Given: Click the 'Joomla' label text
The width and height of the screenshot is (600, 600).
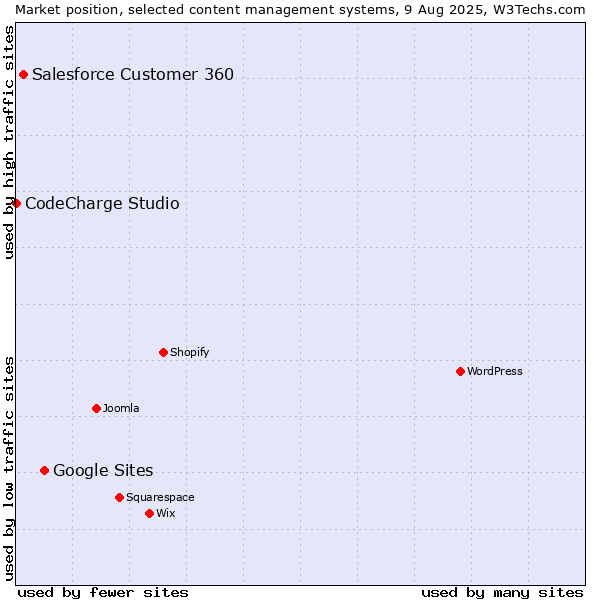Looking at the screenshot, I should coord(121,408).
